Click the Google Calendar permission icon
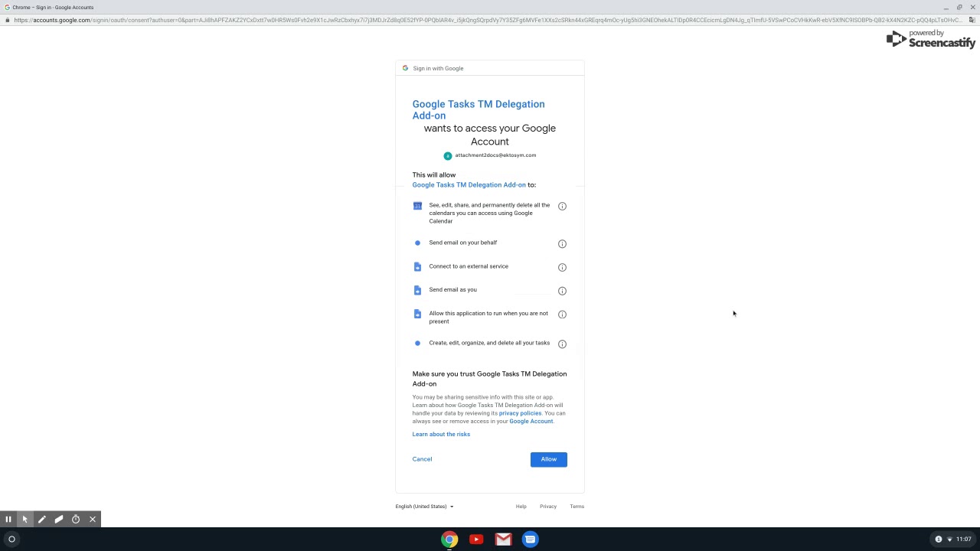This screenshot has height=551, width=980. (x=417, y=206)
